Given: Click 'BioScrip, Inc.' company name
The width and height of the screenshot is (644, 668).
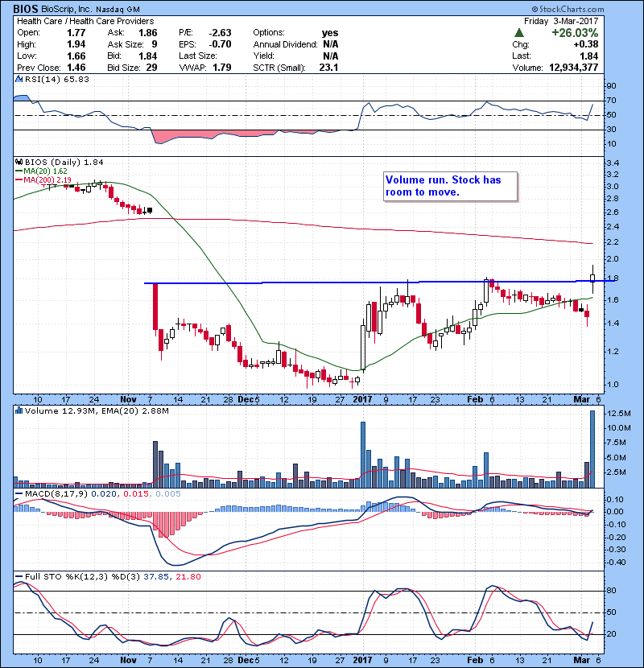Looking at the screenshot, I should point(67,9).
